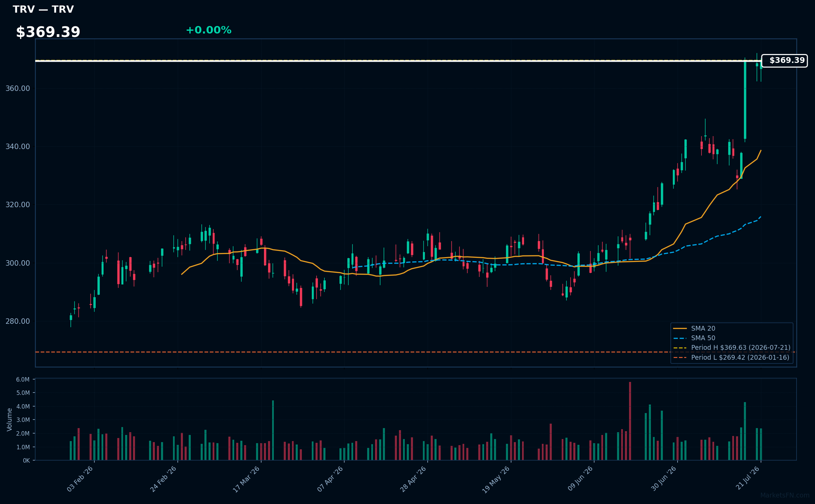Click the 24 Feb '26 date label
Viewport: 815px width, 504px height.
[163, 479]
